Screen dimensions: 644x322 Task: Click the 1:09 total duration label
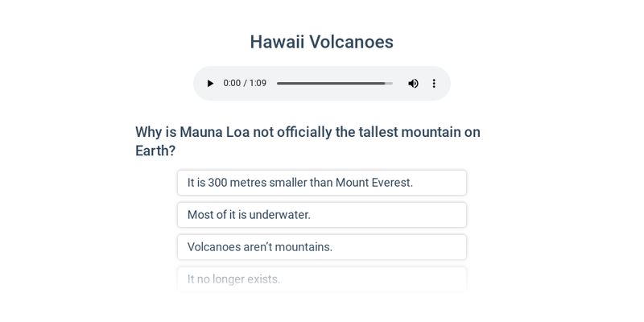[x=258, y=84]
